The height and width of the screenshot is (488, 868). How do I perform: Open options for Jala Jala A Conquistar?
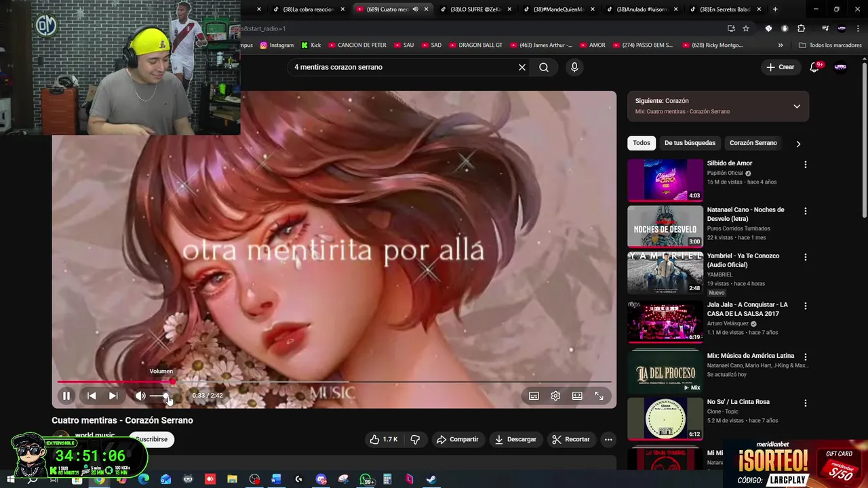coord(806,306)
